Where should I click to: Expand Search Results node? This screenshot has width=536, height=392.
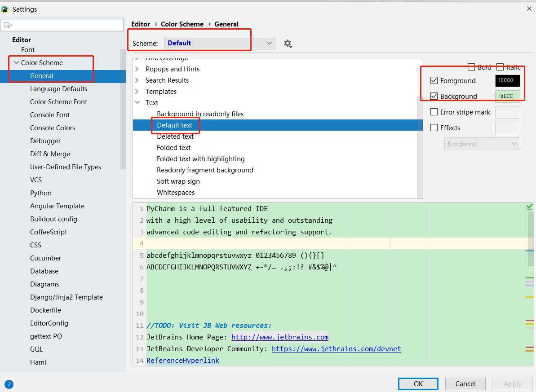point(137,80)
